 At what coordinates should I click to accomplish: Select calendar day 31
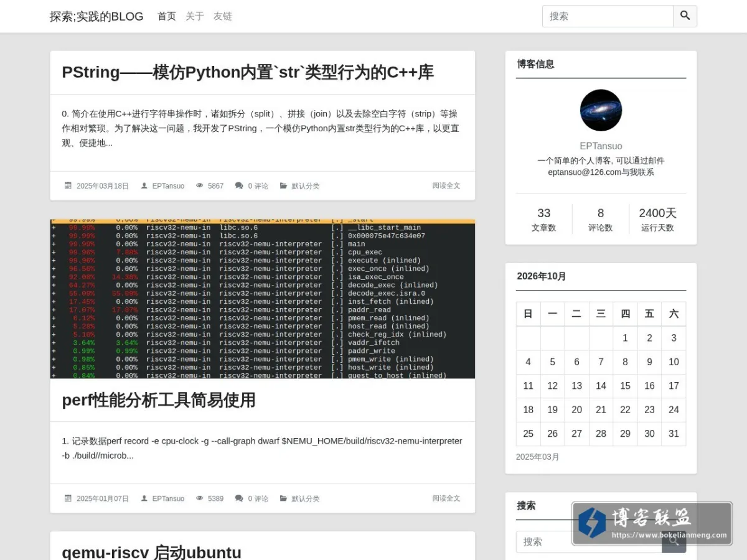pyautogui.click(x=674, y=434)
